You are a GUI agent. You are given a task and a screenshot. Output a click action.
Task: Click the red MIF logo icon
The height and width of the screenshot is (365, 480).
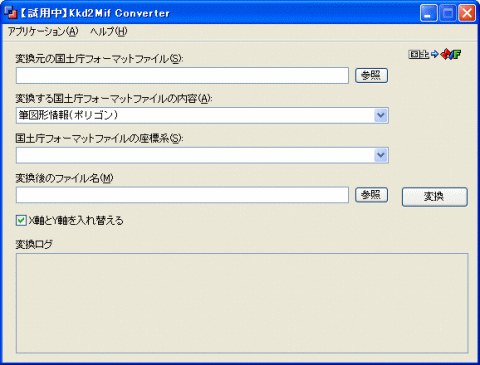tap(451, 54)
